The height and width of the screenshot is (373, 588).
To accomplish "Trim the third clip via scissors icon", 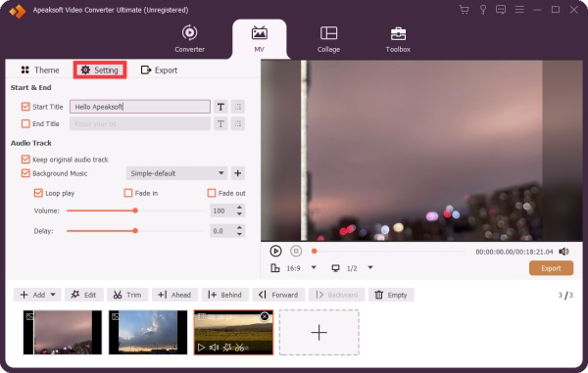I will coord(239,348).
